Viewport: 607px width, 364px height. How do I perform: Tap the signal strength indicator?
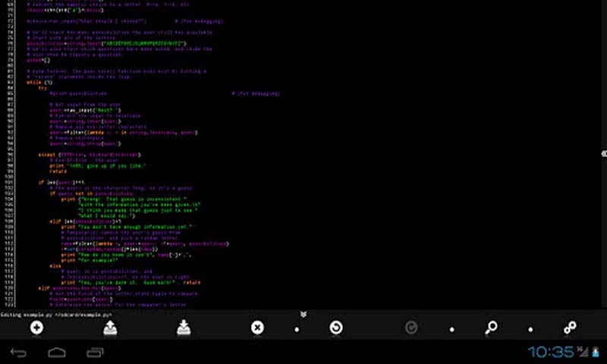click(583, 352)
